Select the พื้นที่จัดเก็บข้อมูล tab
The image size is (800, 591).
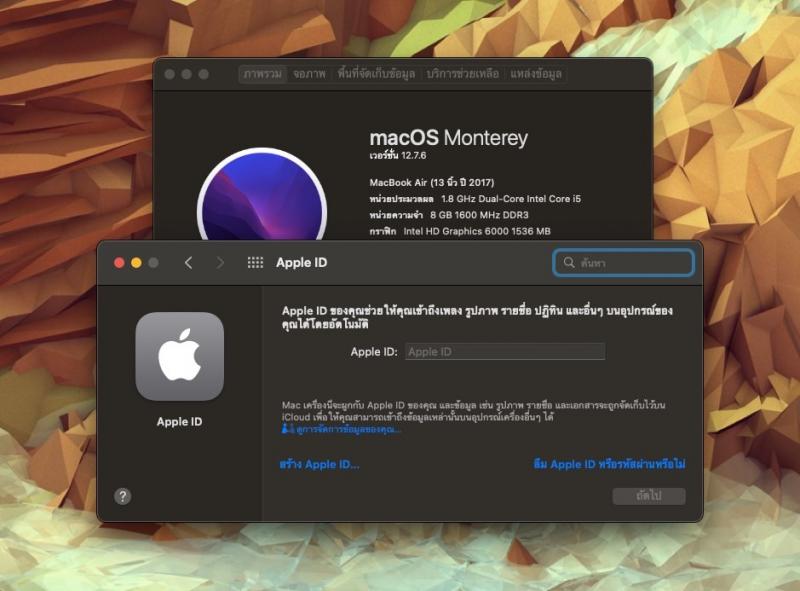pos(376,74)
